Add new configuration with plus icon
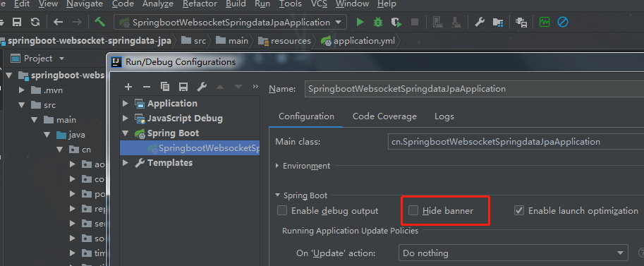The width and height of the screenshot is (644, 266). (128, 87)
